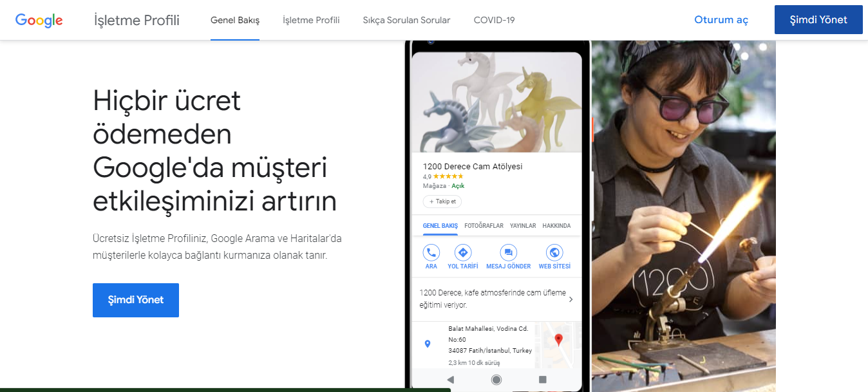Select the blue location pin beside the address
The width and height of the screenshot is (868, 392).
427,343
